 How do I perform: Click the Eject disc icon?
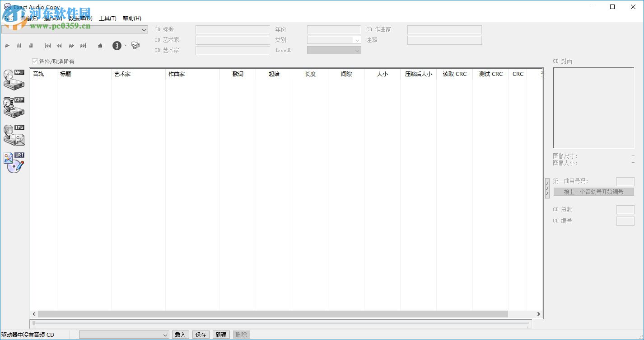pos(99,45)
